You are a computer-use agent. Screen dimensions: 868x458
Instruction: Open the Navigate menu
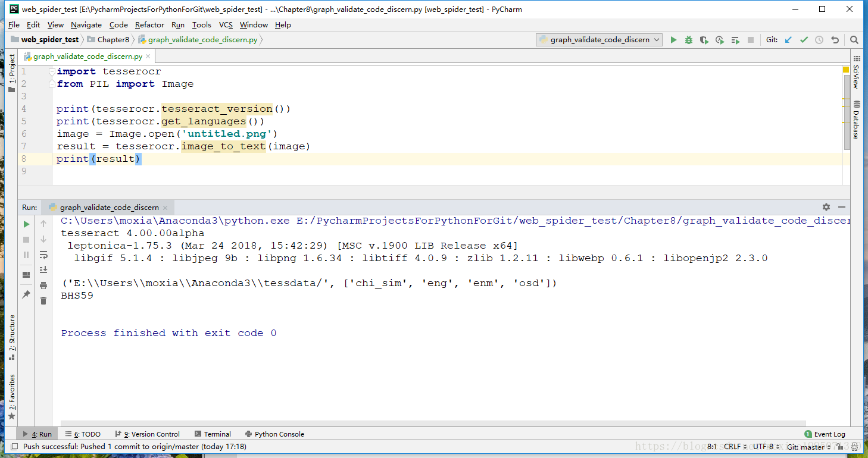coord(86,25)
